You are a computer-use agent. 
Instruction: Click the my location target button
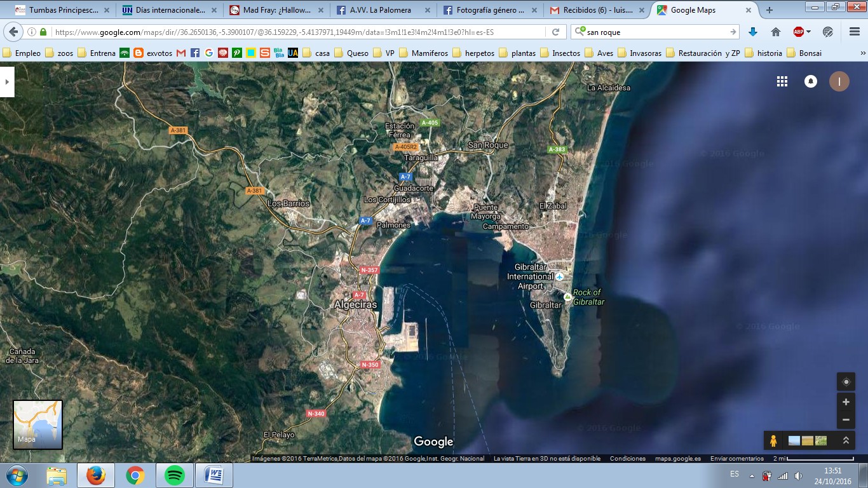pos(846,382)
